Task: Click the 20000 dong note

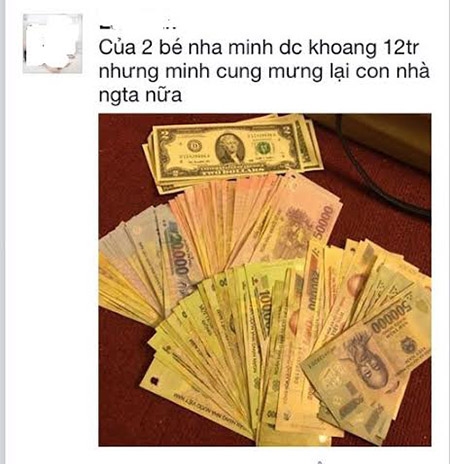Action: [177, 253]
